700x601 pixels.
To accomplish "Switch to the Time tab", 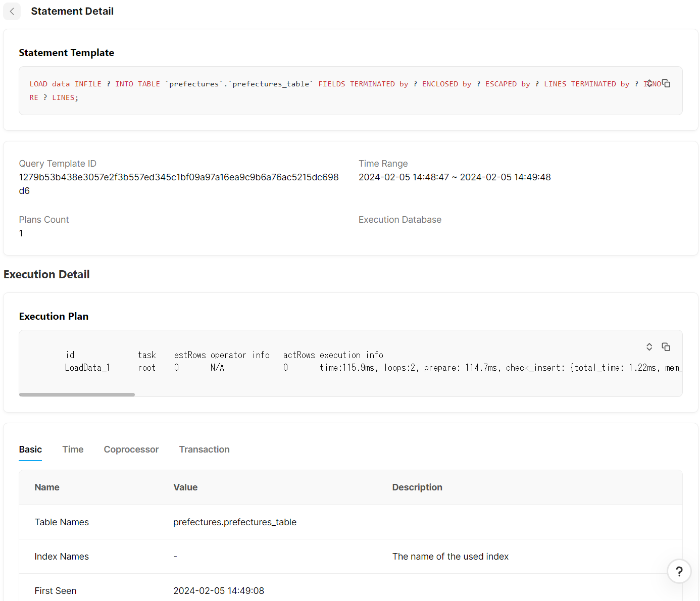I will (73, 449).
